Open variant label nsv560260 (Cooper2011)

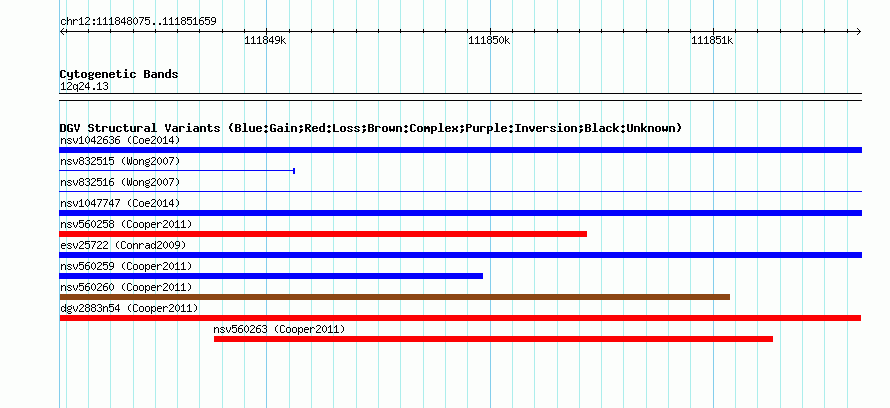pos(126,287)
